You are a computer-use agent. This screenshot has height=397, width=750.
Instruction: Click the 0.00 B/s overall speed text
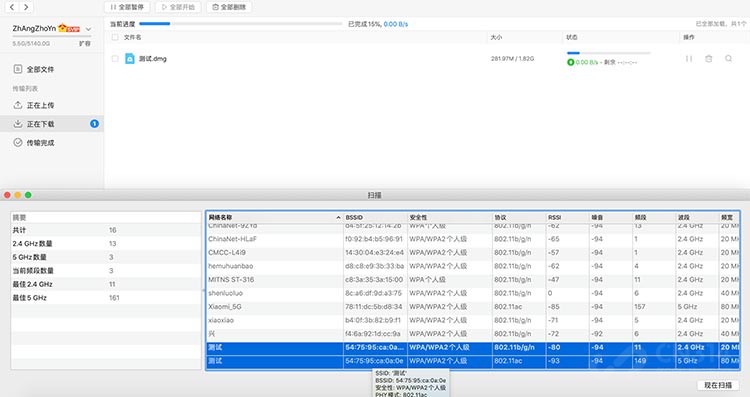396,24
